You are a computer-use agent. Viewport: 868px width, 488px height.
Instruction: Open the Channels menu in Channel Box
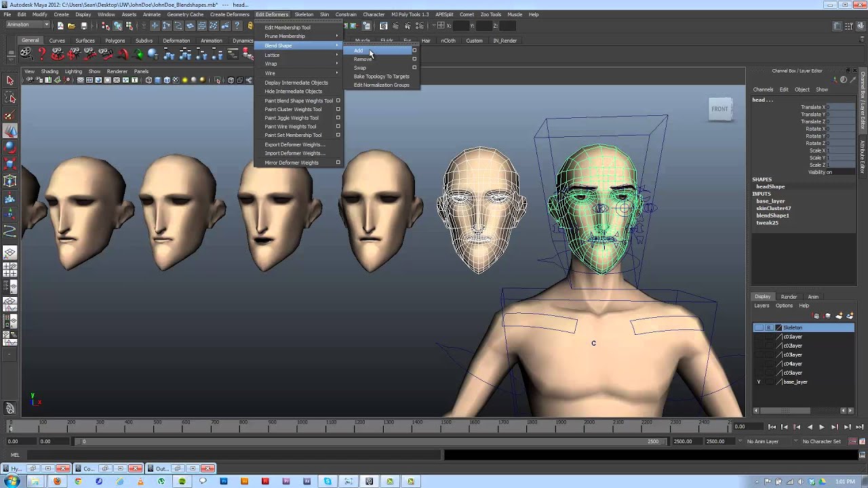[763, 89]
